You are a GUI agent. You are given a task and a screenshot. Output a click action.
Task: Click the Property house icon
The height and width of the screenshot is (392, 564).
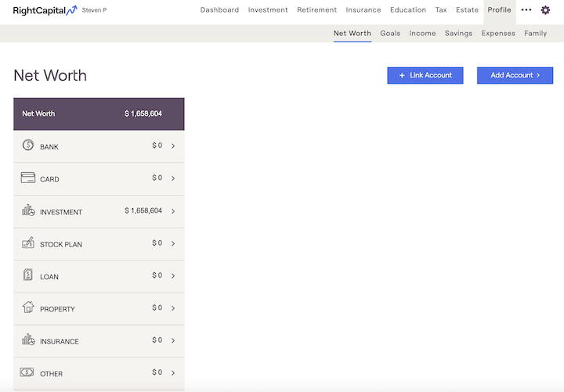28,307
